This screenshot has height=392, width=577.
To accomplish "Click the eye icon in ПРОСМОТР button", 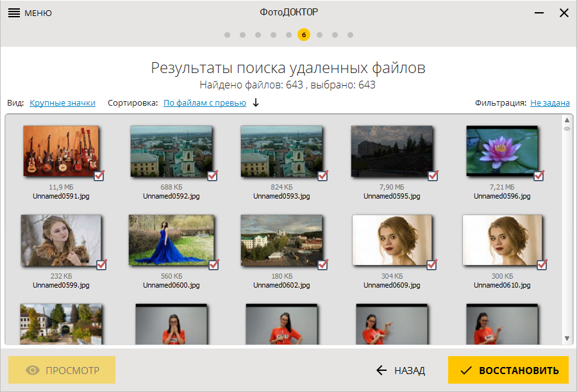I will (x=33, y=370).
